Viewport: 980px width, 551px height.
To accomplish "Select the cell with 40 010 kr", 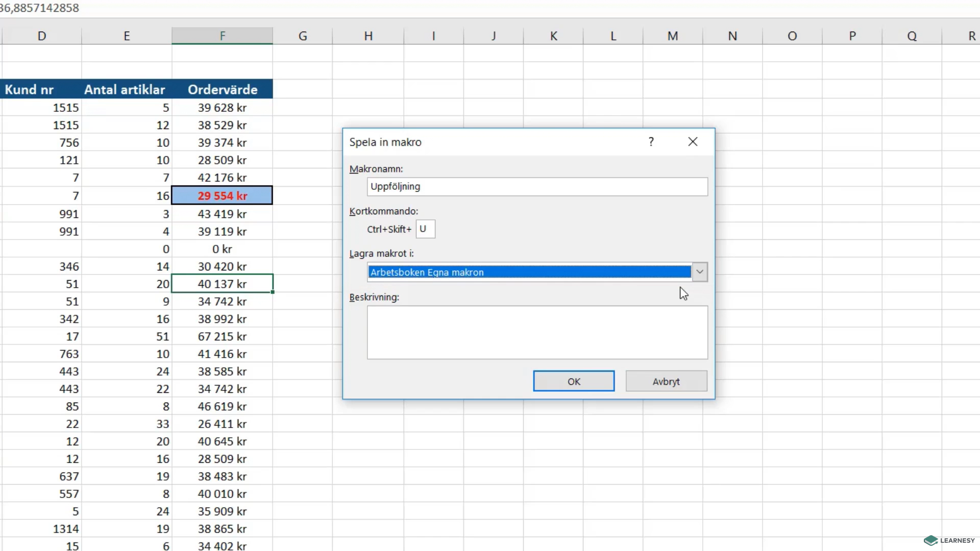I will (x=222, y=493).
